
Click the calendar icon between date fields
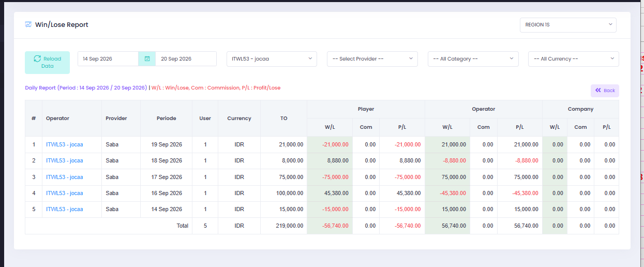(x=147, y=59)
